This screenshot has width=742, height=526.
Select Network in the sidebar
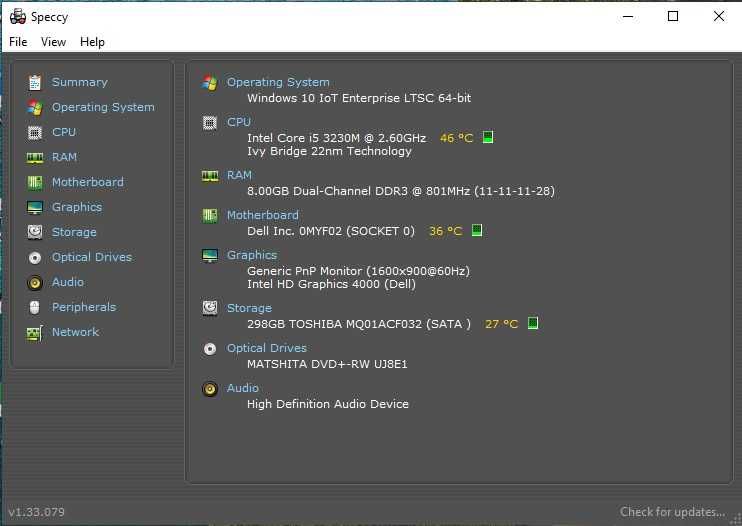(x=76, y=332)
